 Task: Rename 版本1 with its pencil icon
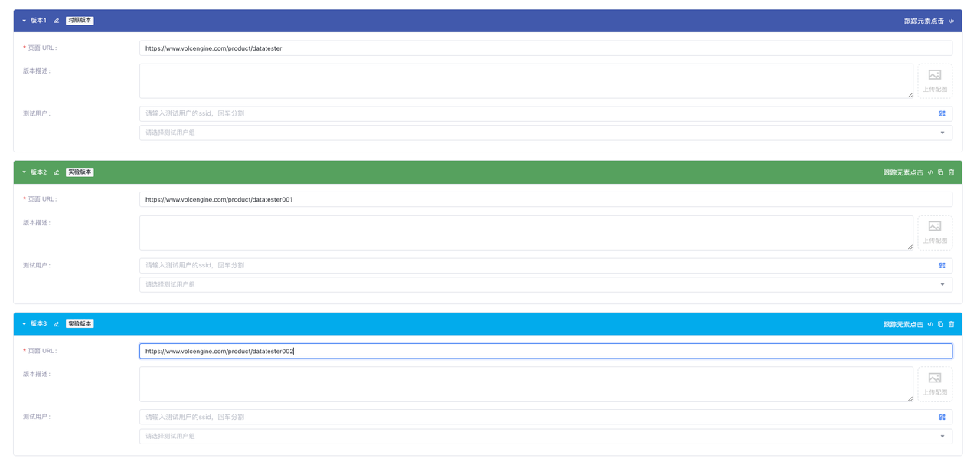pyautogui.click(x=56, y=21)
